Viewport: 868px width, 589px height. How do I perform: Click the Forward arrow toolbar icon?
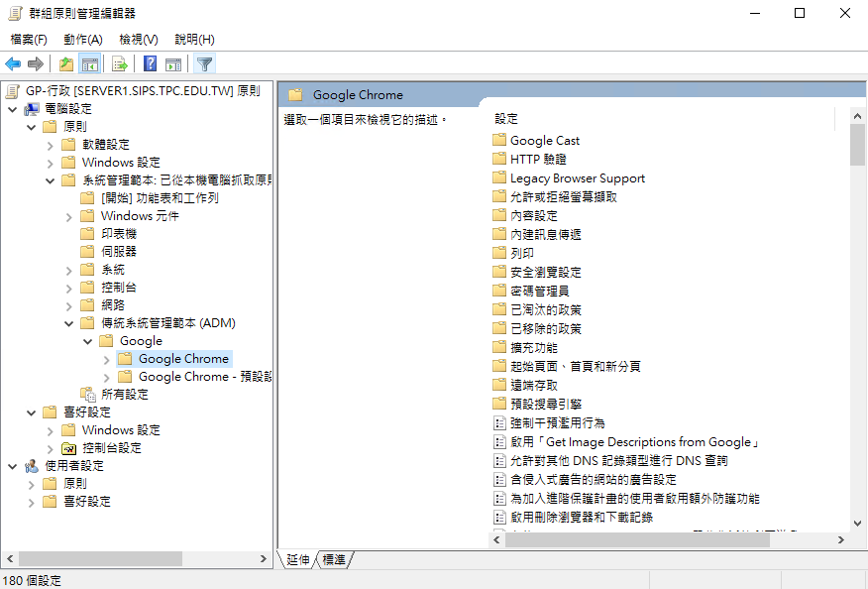[x=36, y=64]
